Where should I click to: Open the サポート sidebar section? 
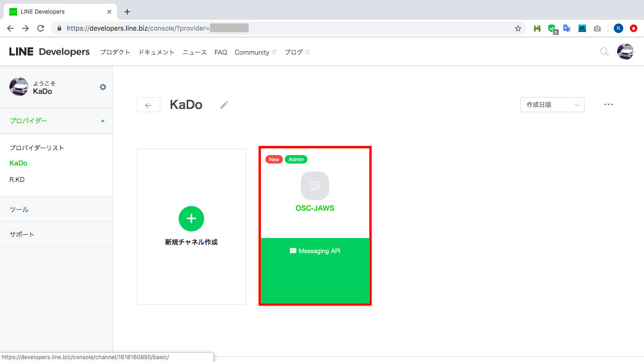(x=57, y=234)
